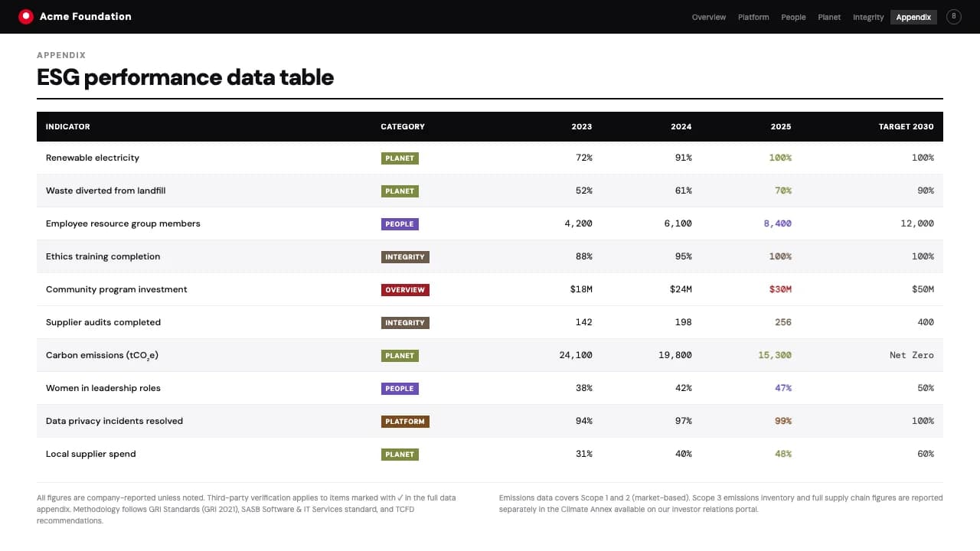Click the methodology footnote mentioning GRI Standards
980x551 pixels.
point(247,509)
